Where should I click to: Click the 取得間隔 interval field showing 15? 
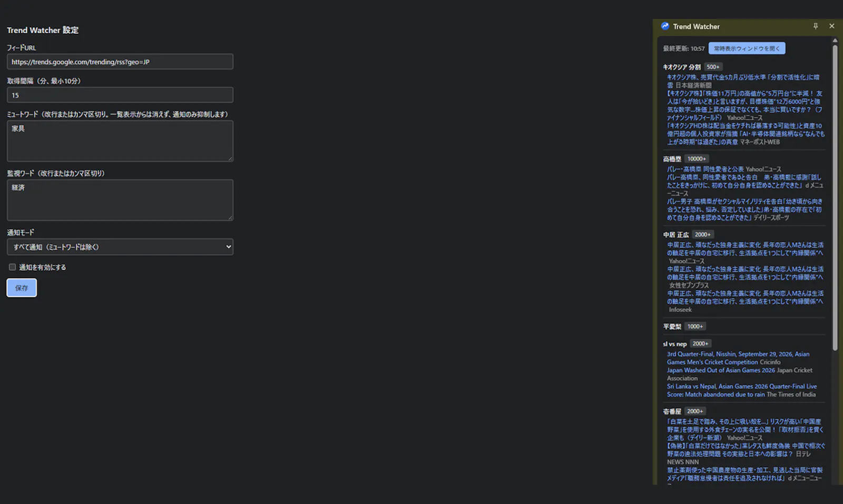click(120, 95)
